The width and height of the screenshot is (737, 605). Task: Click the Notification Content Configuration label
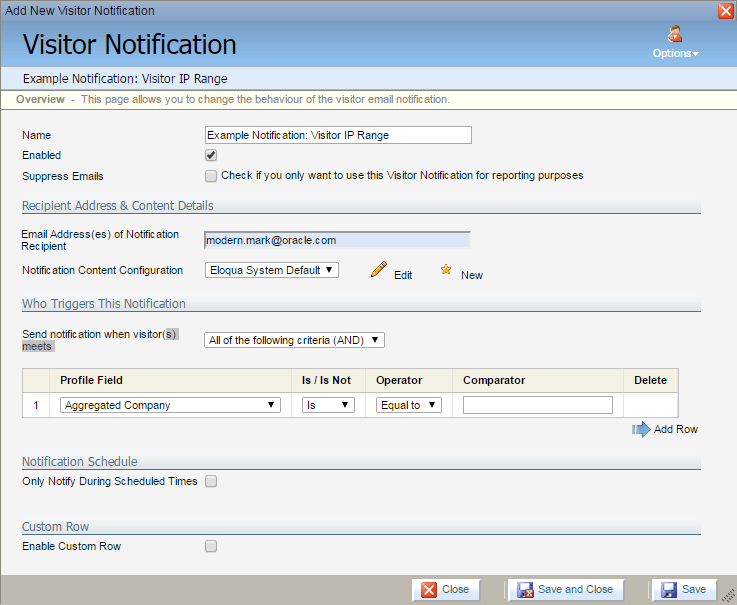[102, 270]
